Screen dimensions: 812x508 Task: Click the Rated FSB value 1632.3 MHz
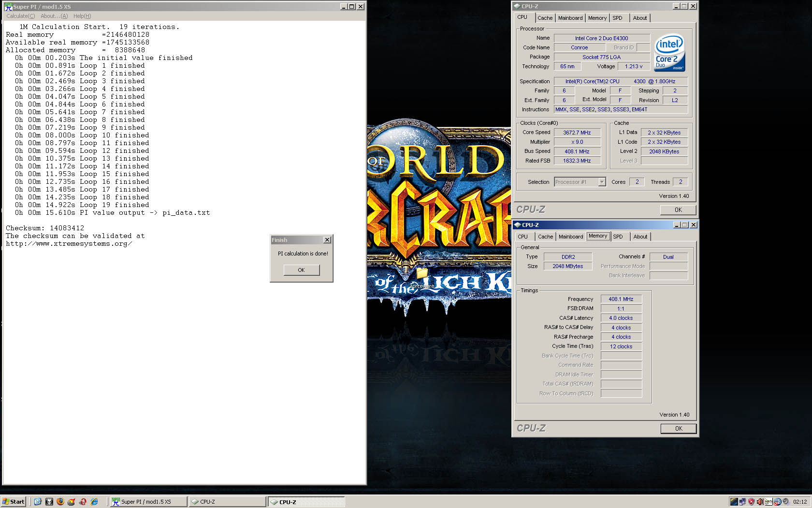point(577,161)
